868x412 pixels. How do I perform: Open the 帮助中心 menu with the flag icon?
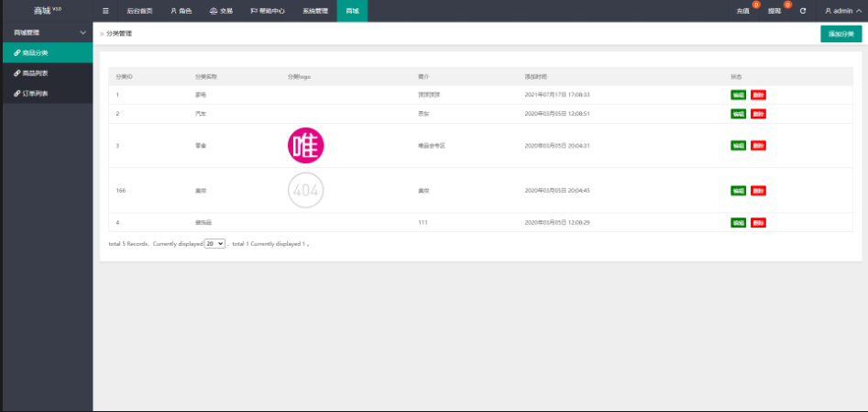268,11
